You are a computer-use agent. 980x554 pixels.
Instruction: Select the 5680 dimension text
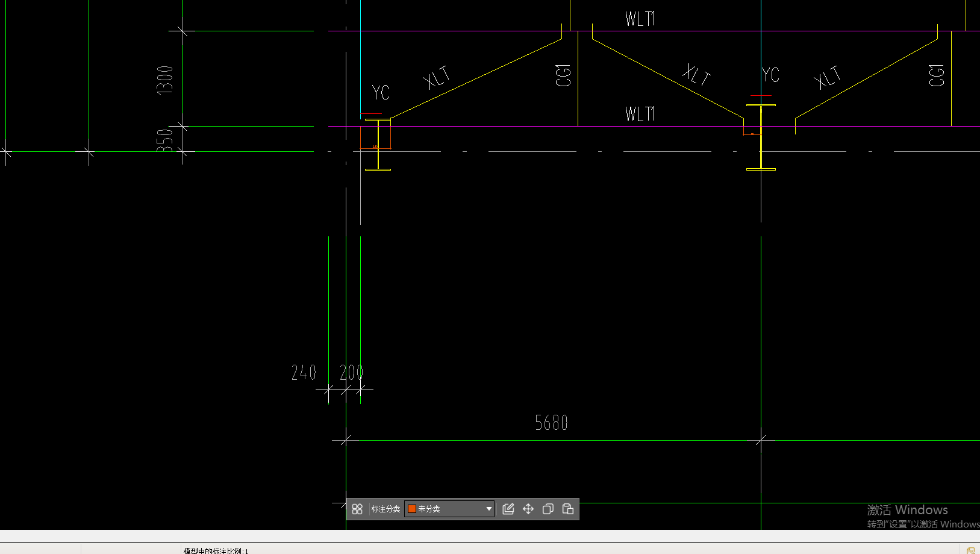coord(551,423)
